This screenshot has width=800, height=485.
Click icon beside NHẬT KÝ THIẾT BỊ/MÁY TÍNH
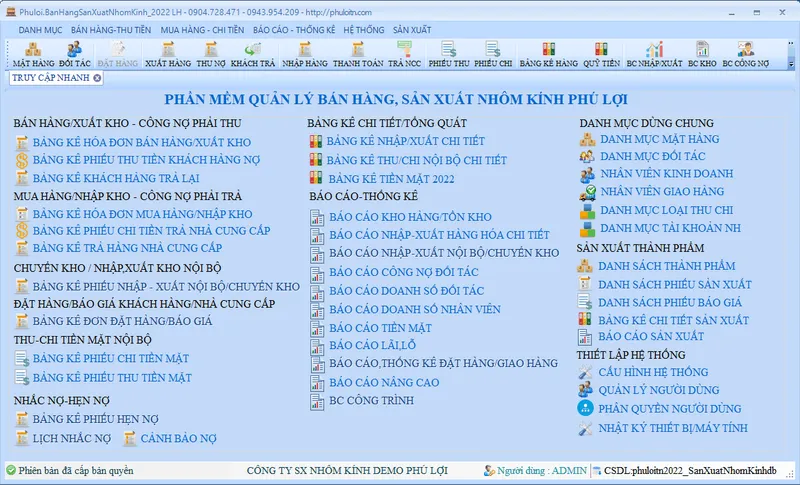click(585, 428)
